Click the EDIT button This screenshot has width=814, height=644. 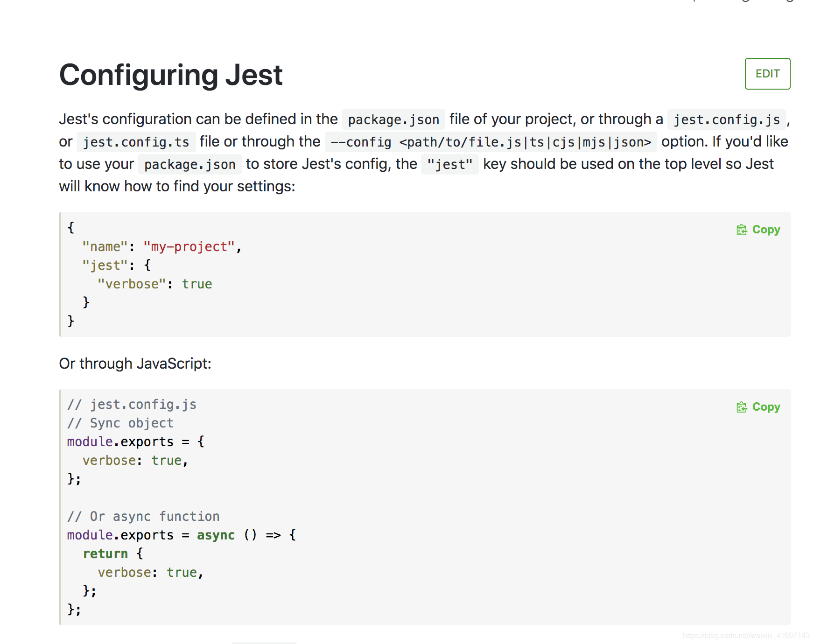point(767,73)
